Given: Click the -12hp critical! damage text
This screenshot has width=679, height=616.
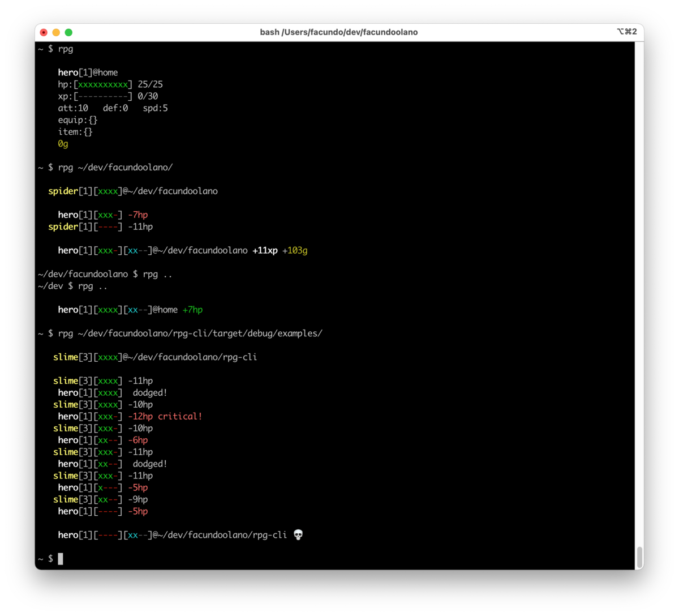Looking at the screenshot, I should point(165,416).
